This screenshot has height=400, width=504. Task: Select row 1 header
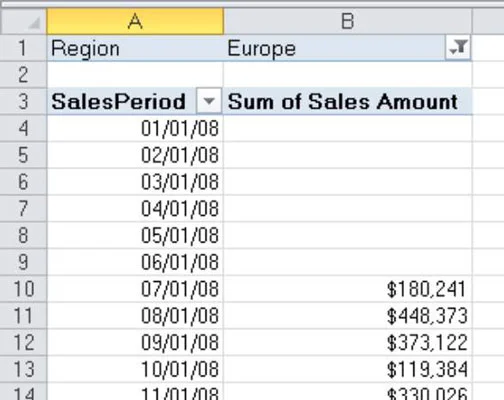point(23,48)
